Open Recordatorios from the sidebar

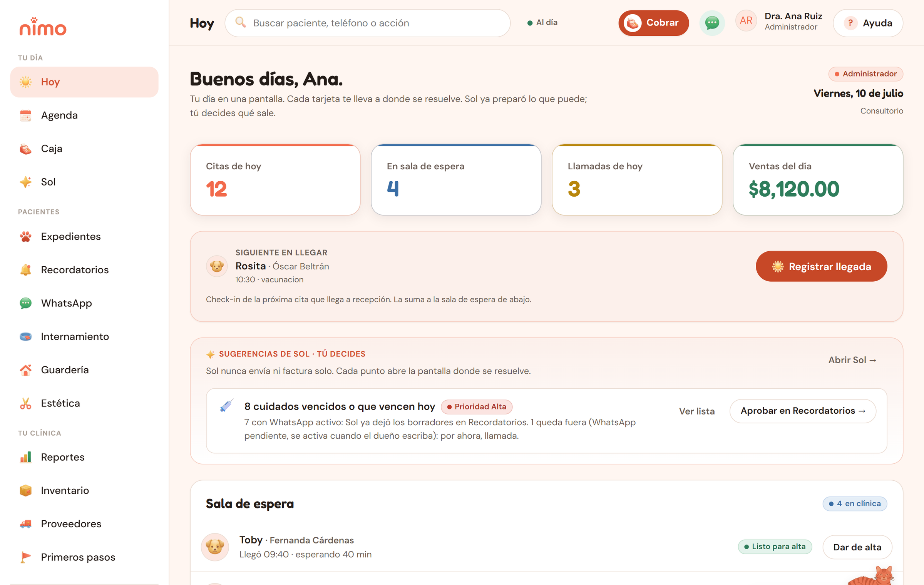click(84, 270)
